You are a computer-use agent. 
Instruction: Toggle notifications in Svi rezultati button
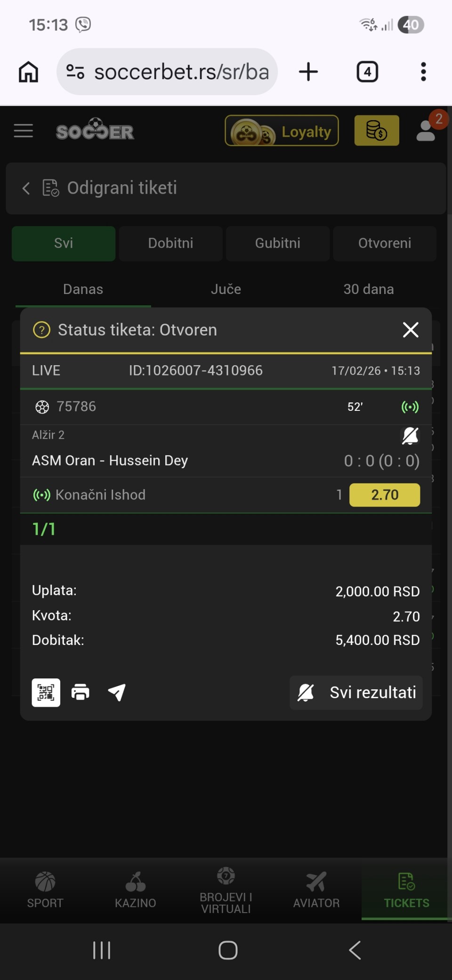point(306,693)
